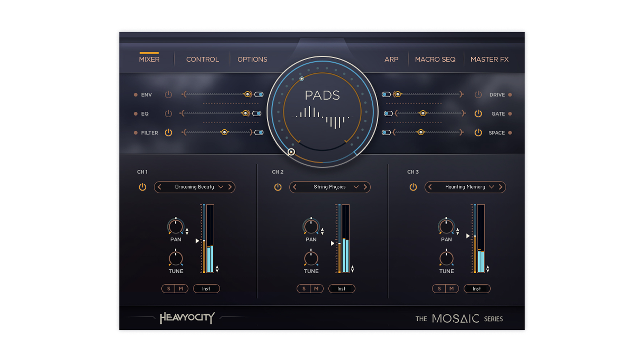Click the DRIVE macro slider handle

397,95
